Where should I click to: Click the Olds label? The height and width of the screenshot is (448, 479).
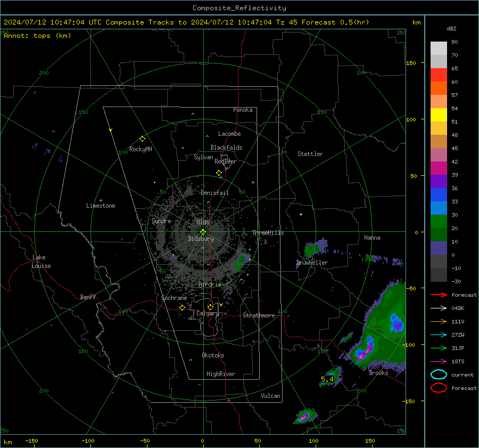203,222
